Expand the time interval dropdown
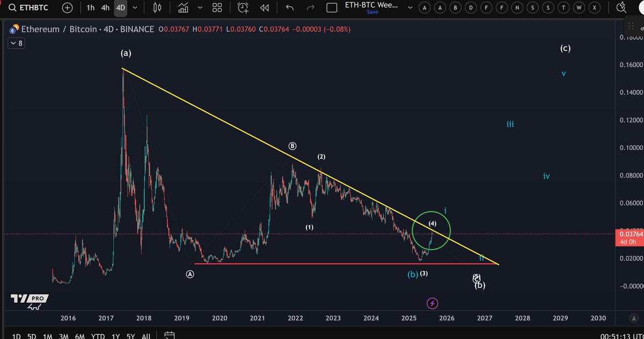Viewport: 644px width, 339px height. pos(134,8)
